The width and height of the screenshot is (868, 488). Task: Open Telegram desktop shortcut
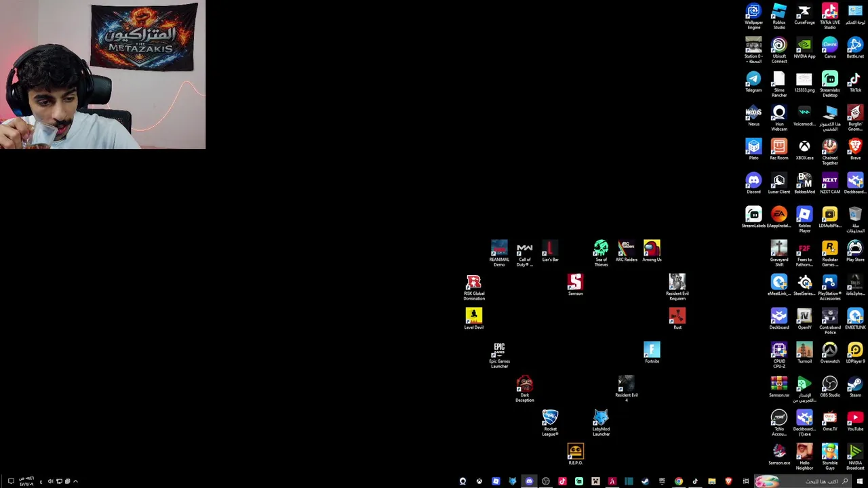click(753, 82)
